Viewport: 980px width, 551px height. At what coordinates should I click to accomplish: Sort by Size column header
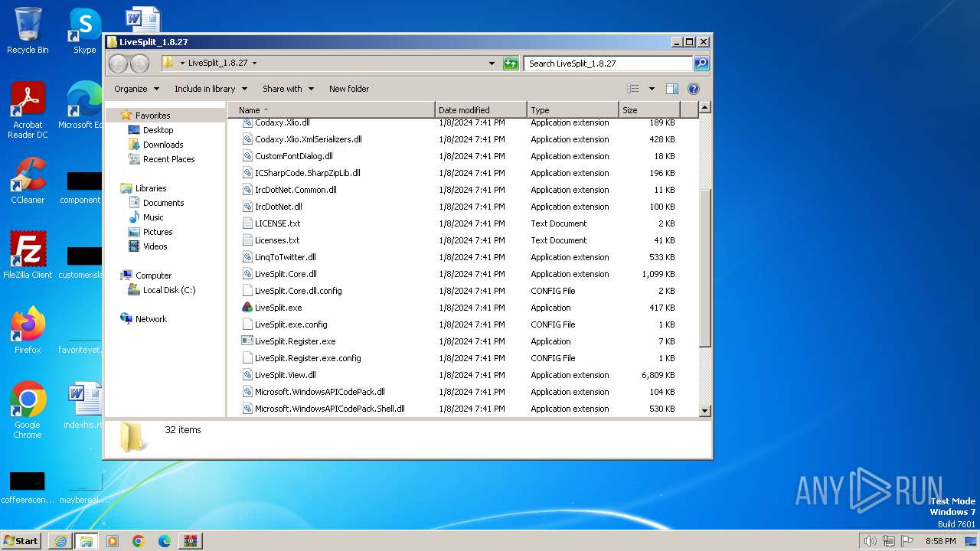(649, 110)
